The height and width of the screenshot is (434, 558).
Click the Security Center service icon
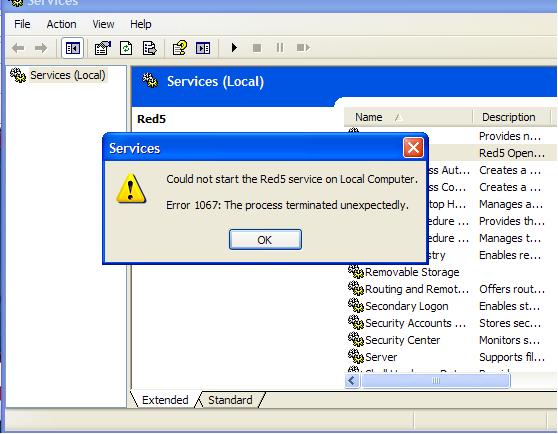[x=356, y=340]
